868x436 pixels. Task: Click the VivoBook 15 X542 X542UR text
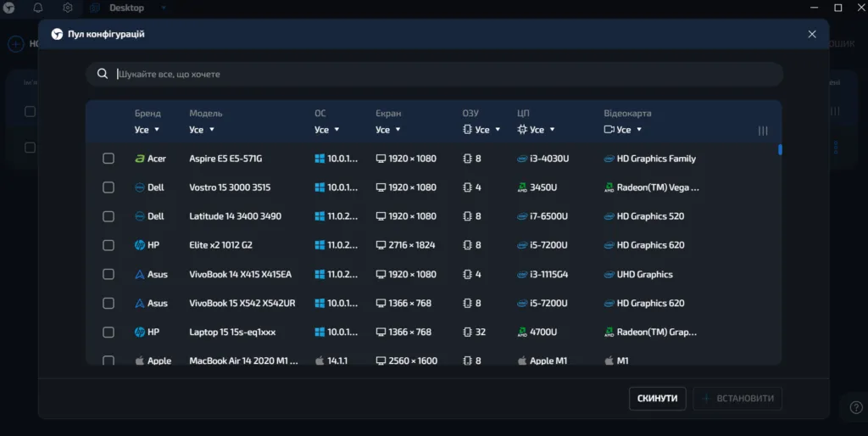(242, 303)
